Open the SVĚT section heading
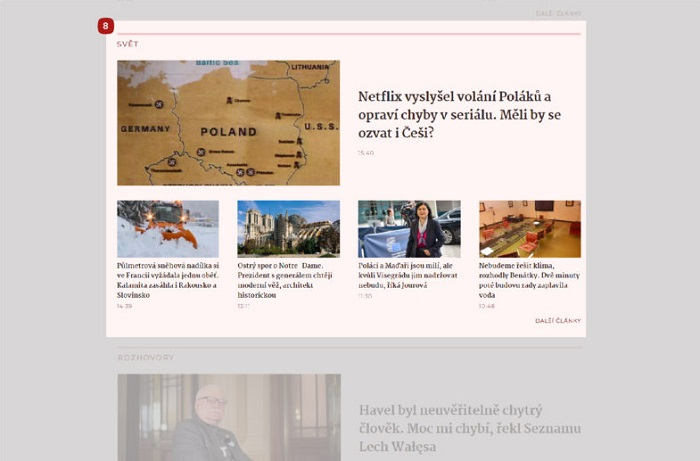This screenshot has height=461, width=700. tap(127, 44)
